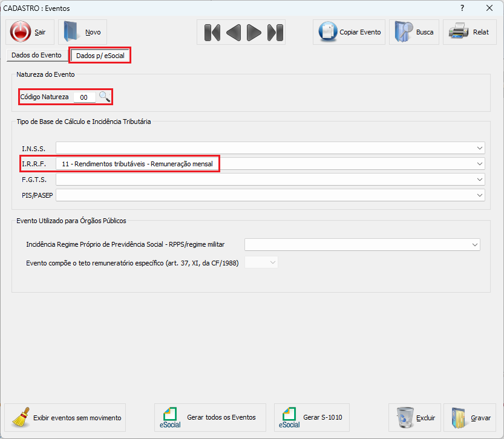504x439 pixels.
Task: Go to the previous record
Action: (x=233, y=32)
